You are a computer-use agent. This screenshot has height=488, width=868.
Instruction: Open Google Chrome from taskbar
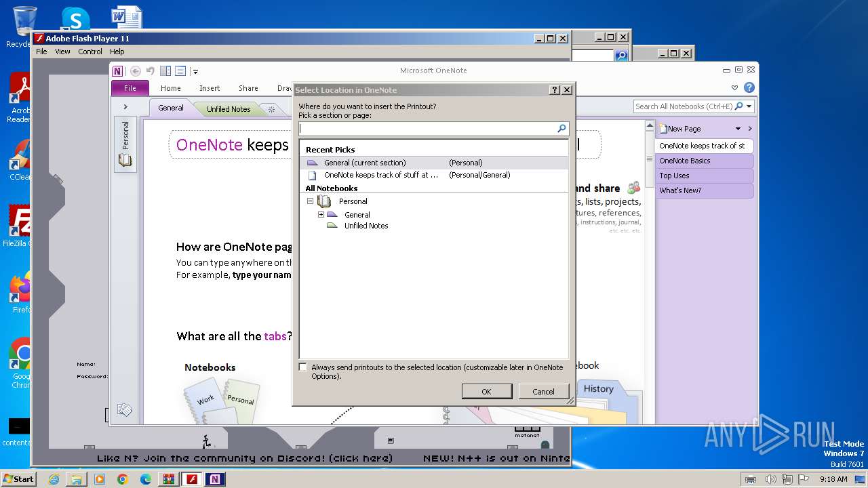(123, 479)
